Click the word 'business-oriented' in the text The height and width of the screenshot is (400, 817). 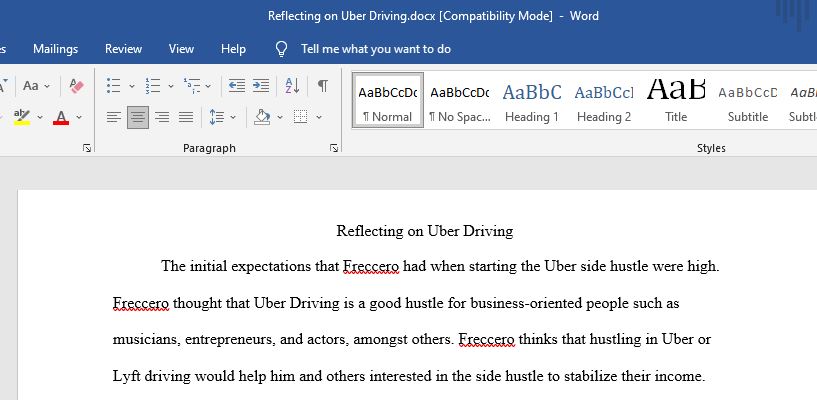[526, 303]
